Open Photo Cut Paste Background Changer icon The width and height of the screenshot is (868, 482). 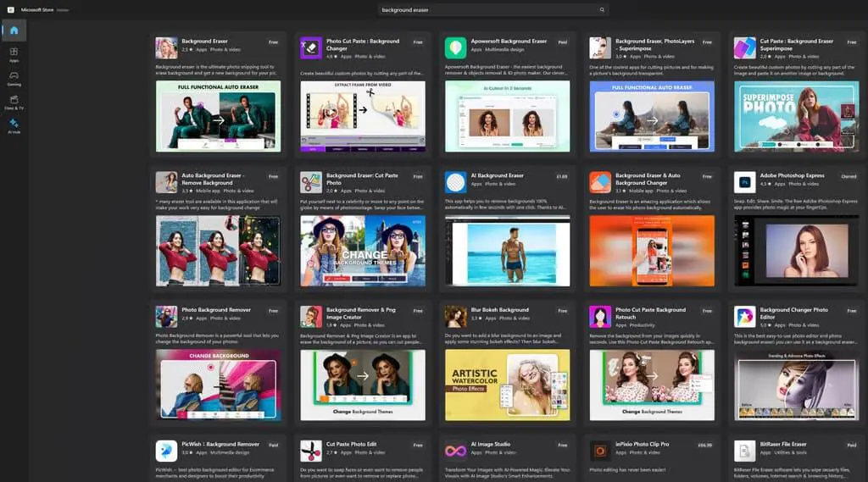coord(311,48)
